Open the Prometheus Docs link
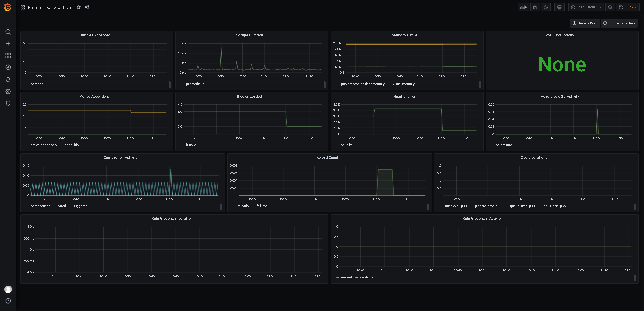Screen dimensions: 644x311 pos(619,23)
